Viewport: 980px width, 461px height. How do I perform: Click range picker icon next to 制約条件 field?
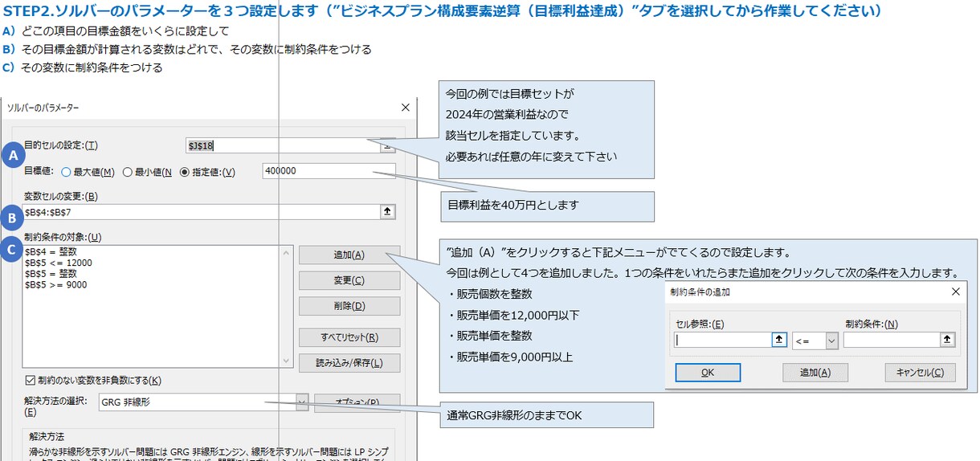tap(948, 340)
